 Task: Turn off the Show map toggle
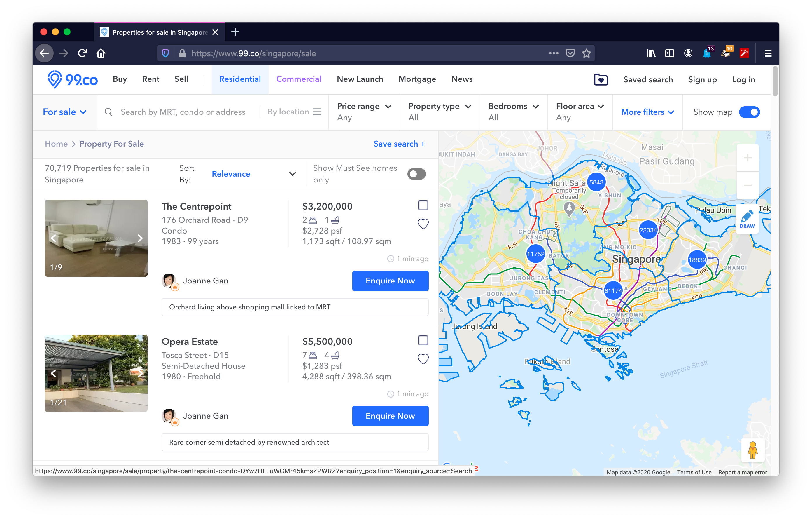(x=749, y=112)
